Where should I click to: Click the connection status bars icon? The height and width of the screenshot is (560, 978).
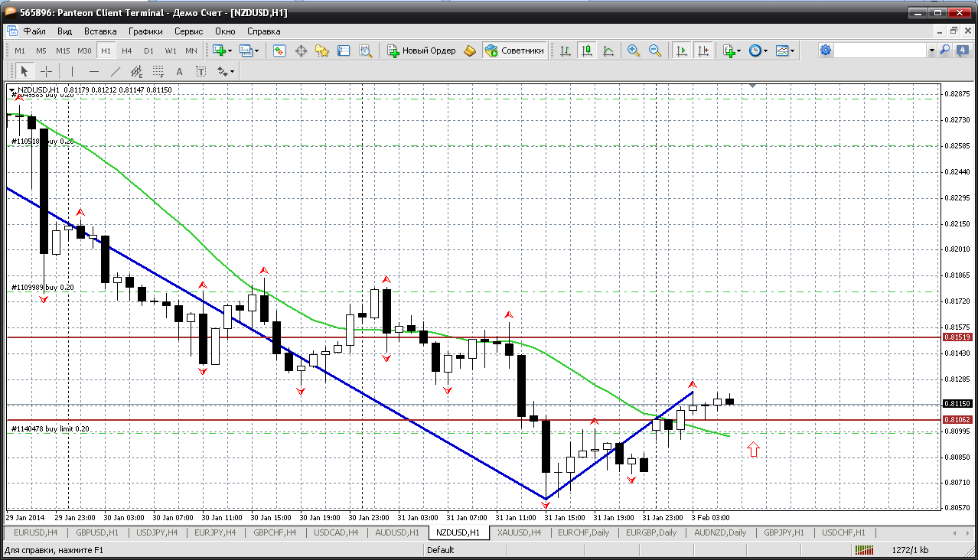pos(865,550)
